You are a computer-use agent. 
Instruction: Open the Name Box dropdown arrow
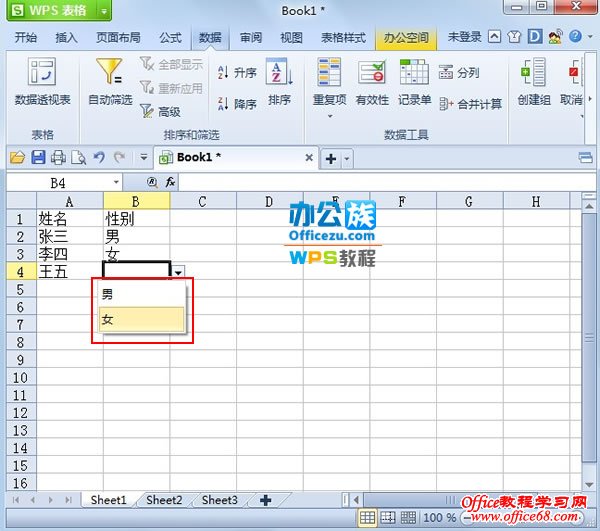[x=116, y=182]
